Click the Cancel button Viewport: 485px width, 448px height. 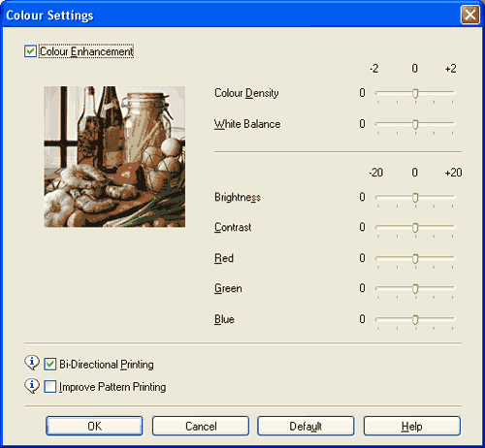pyautogui.click(x=201, y=426)
